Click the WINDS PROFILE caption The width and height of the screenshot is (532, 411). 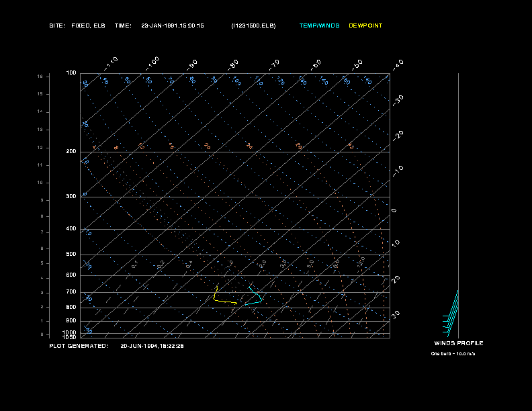[x=459, y=343]
